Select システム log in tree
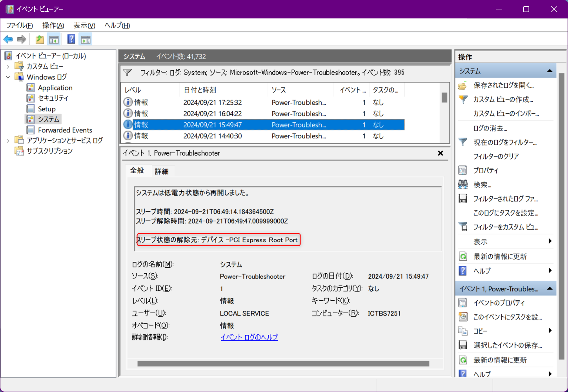Screen dimensions: 568x392 [49, 119]
